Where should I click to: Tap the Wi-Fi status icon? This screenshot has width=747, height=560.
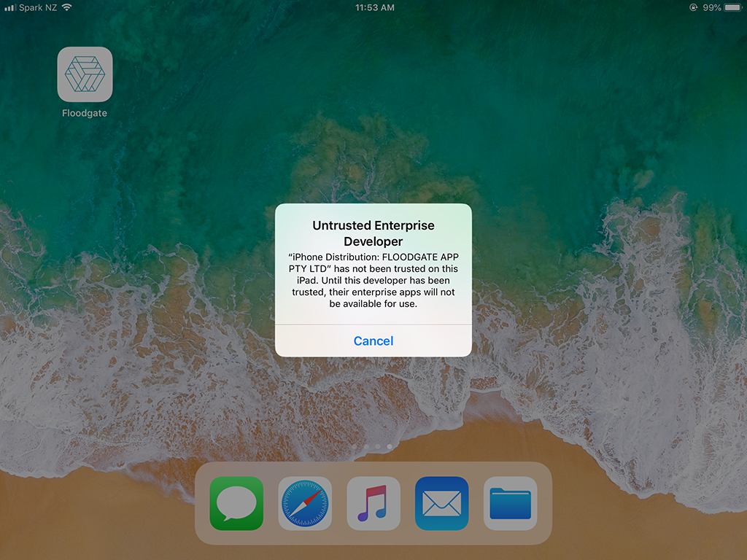click(66, 7)
